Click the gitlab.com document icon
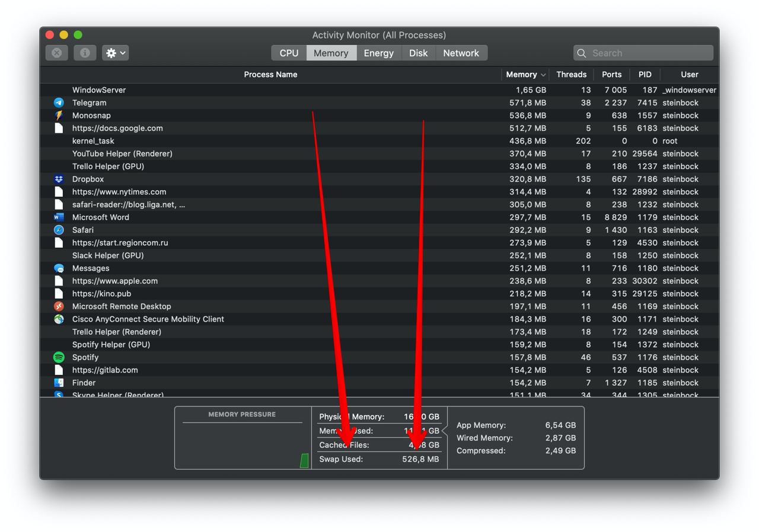 click(59, 370)
